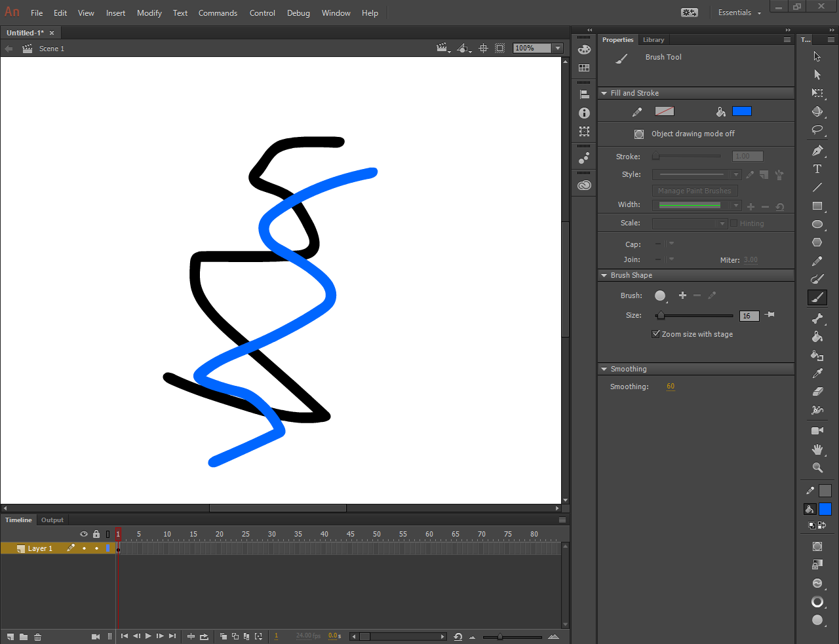Open the Creative Cloud Libraries icon
The image size is (839, 644).
tap(584, 185)
